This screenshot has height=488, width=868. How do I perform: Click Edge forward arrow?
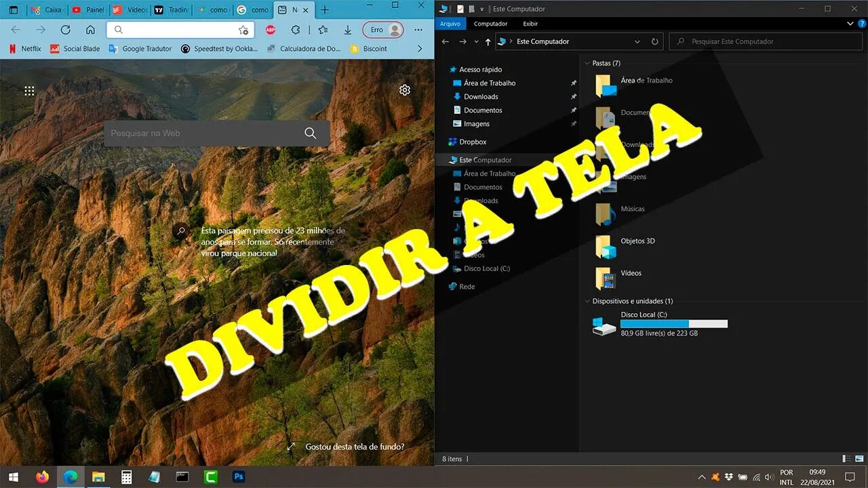pos(41,30)
